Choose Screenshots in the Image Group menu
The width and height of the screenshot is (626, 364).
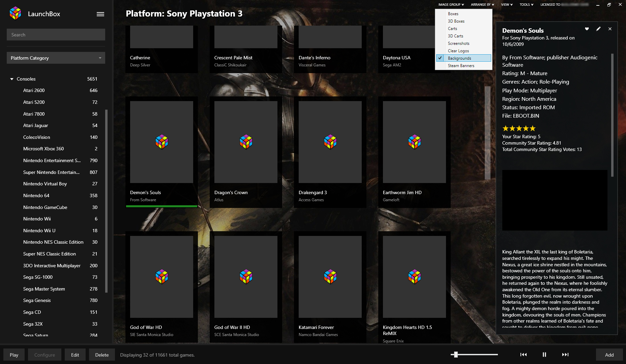464,43
